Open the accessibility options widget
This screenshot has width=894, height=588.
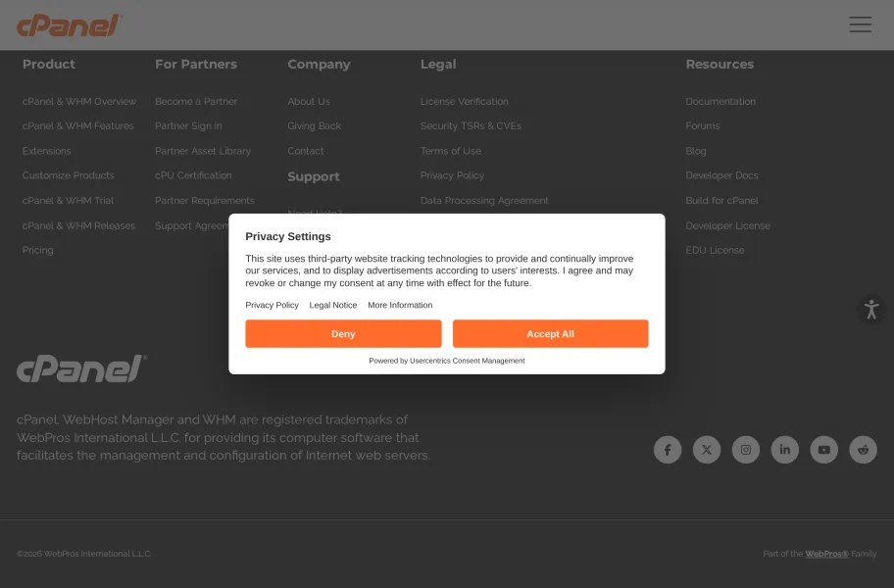click(x=871, y=310)
